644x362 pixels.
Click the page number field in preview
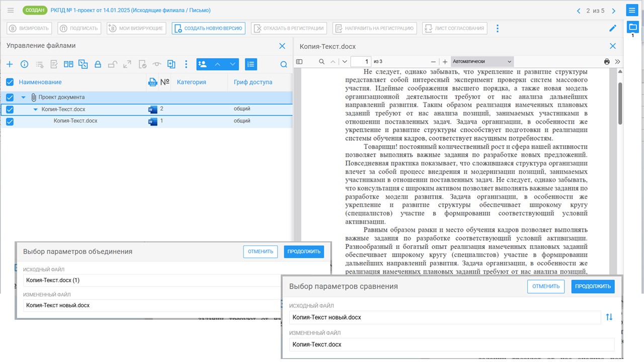(360, 62)
